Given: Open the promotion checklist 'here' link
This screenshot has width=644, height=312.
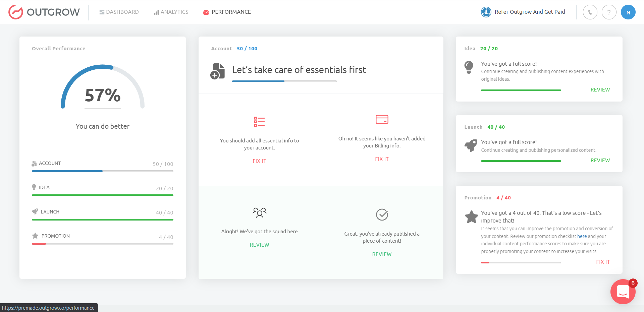Looking at the screenshot, I should 582,236.
